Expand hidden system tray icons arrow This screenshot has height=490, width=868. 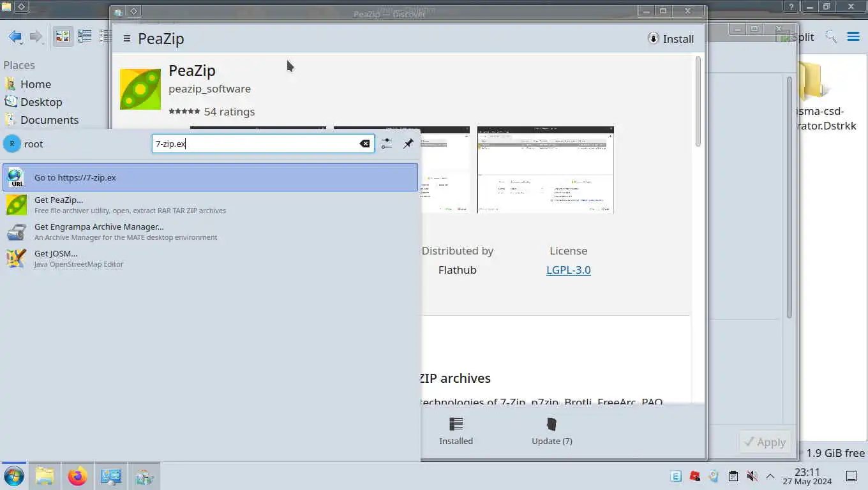[770, 476]
